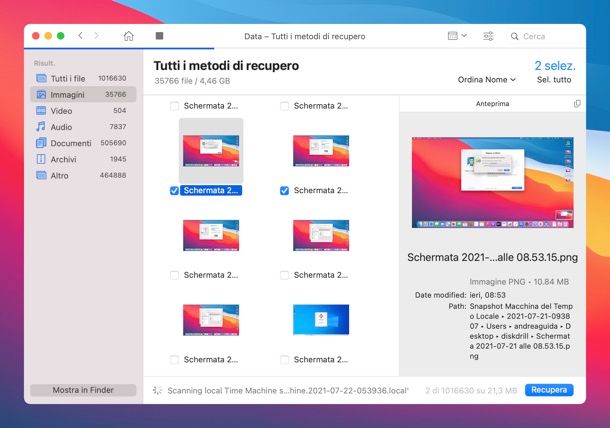Check the second top-row Schermata checkbox
Screen dimensions: 610x428
[x=284, y=106]
